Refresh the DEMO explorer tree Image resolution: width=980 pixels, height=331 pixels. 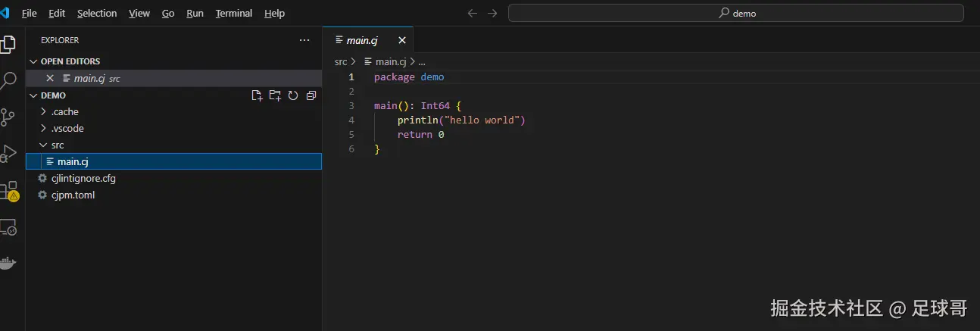click(x=292, y=95)
